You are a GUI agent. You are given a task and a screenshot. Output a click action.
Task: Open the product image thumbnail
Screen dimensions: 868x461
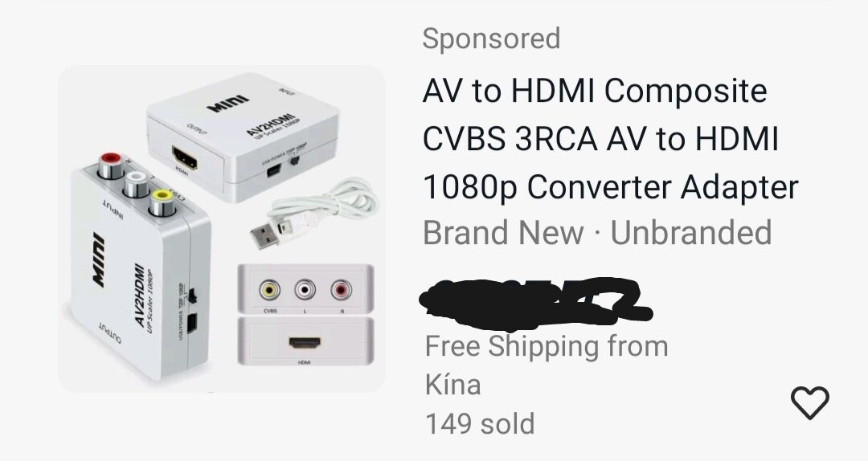[x=221, y=229]
